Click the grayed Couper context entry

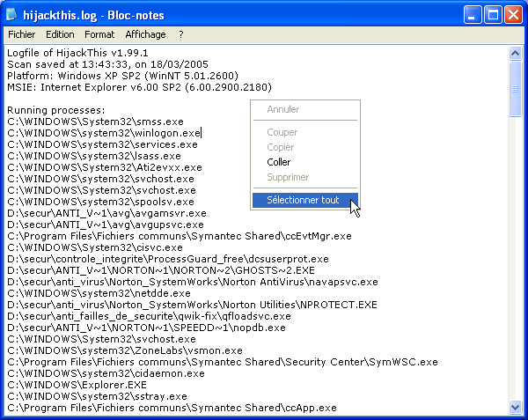305,132
